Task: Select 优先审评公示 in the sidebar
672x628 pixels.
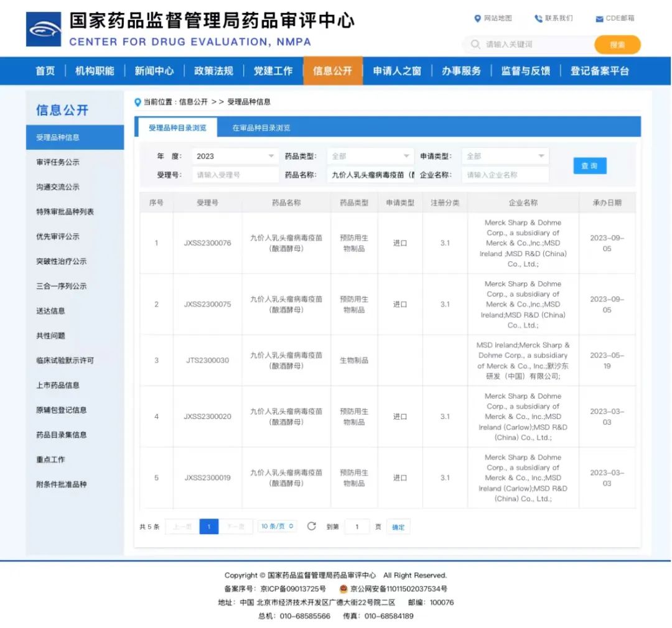Action: point(58,236)
